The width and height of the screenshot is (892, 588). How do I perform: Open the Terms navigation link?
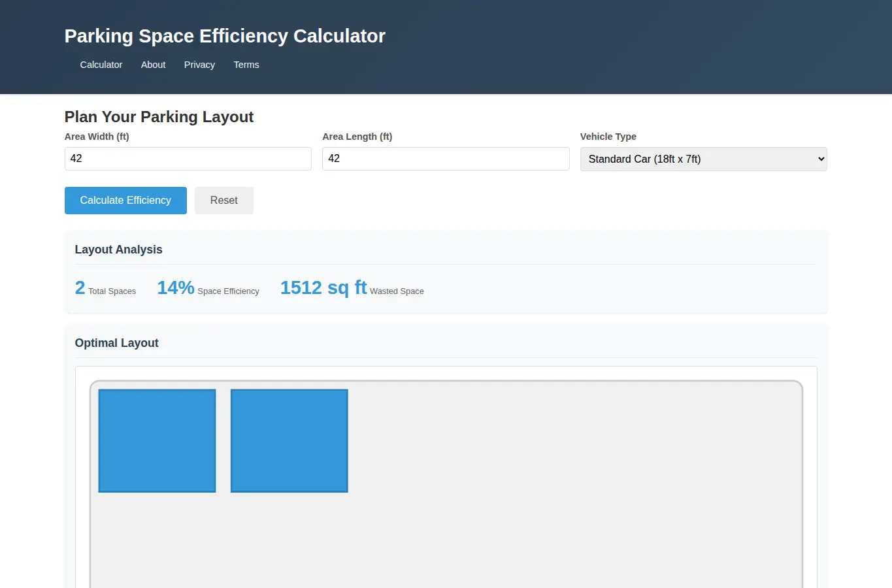pyautogui.click(x=246, y=65)
